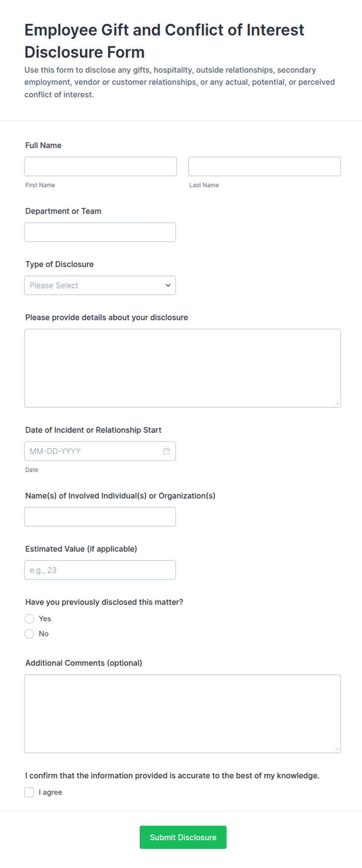Click the Type of Disclosure dropdown arrow

tap(168, 285)
